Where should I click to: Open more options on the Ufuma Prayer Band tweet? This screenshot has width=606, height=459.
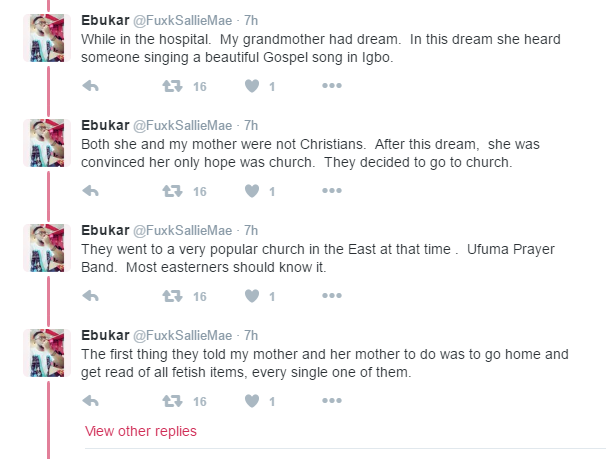[332, 296]
